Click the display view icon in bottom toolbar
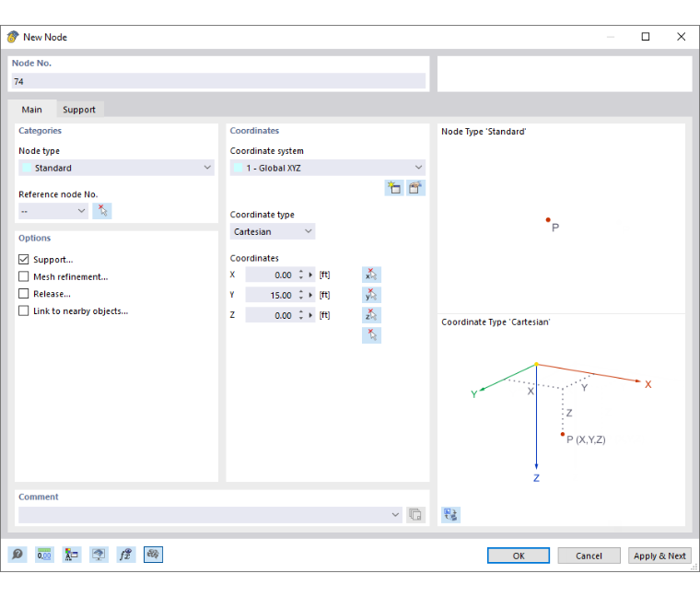This screenshot has width=700, height=597. [99, 555]
